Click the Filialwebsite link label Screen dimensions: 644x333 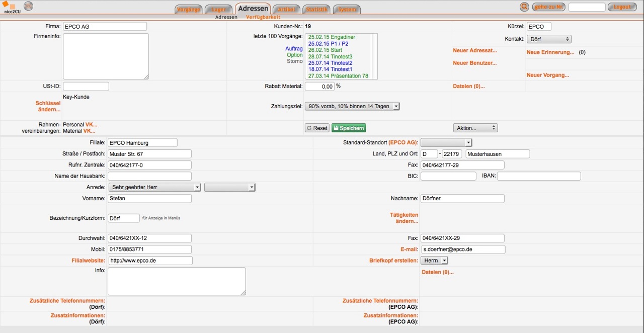coord(89,261)
